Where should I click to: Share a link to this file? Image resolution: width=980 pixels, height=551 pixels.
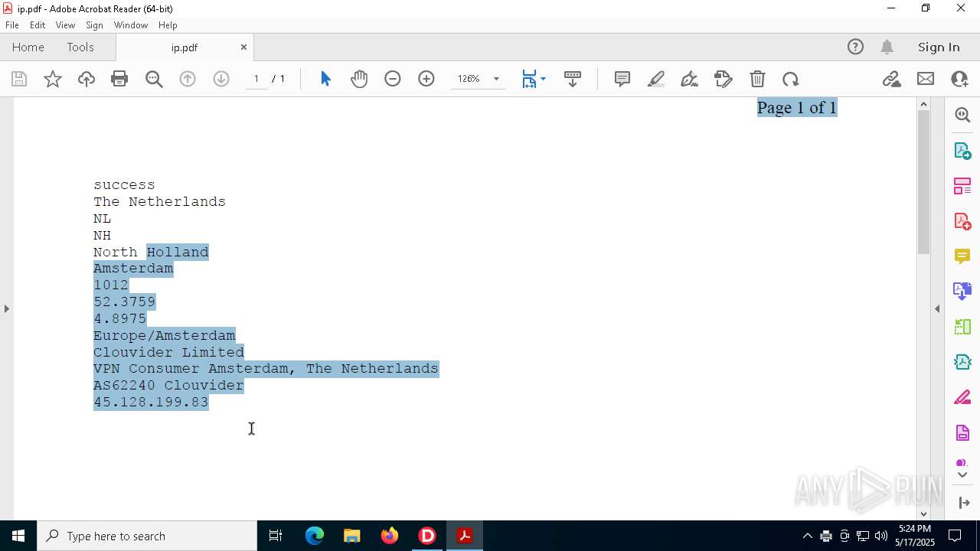pos(891,79)
